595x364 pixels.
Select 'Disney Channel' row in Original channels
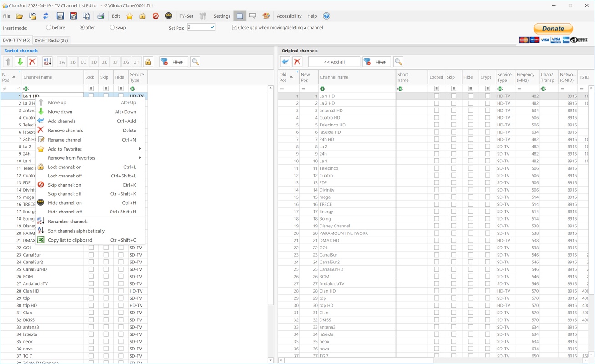(432, 226)
